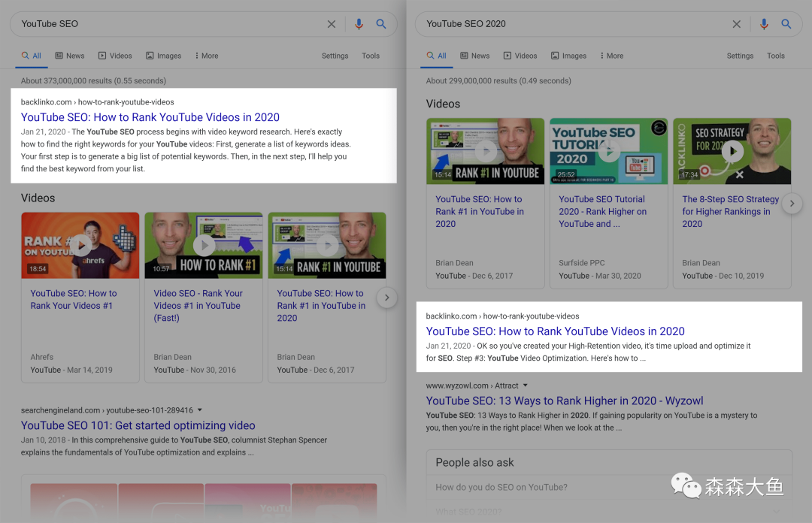Start voice search in right search bar

[764, 24]
